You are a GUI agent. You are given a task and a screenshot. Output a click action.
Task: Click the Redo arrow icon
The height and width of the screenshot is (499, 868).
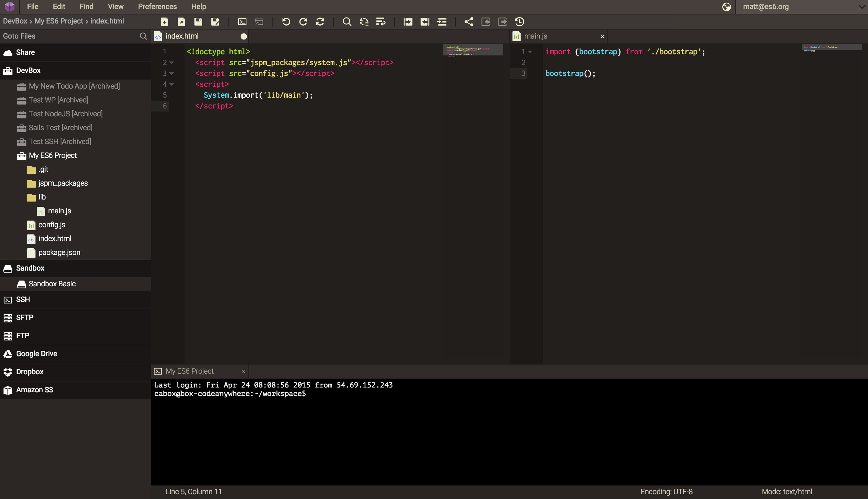click(303, 22)
